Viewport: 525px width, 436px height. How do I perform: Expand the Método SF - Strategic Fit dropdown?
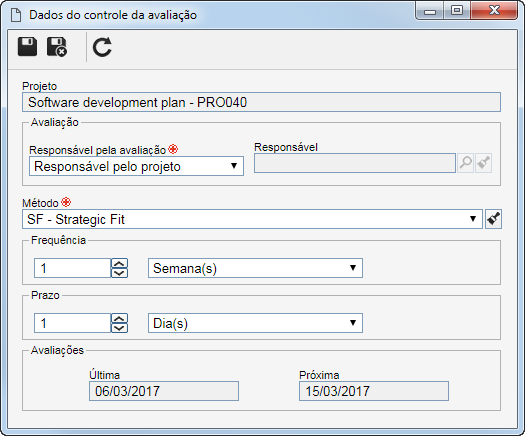(x=252, y=219)
